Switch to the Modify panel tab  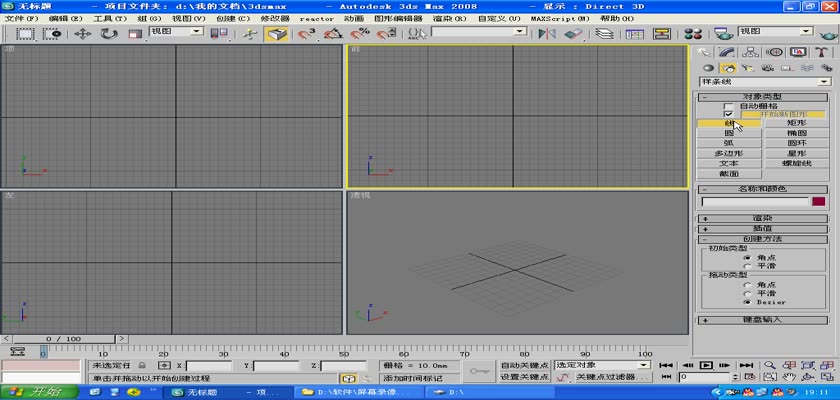727,52
